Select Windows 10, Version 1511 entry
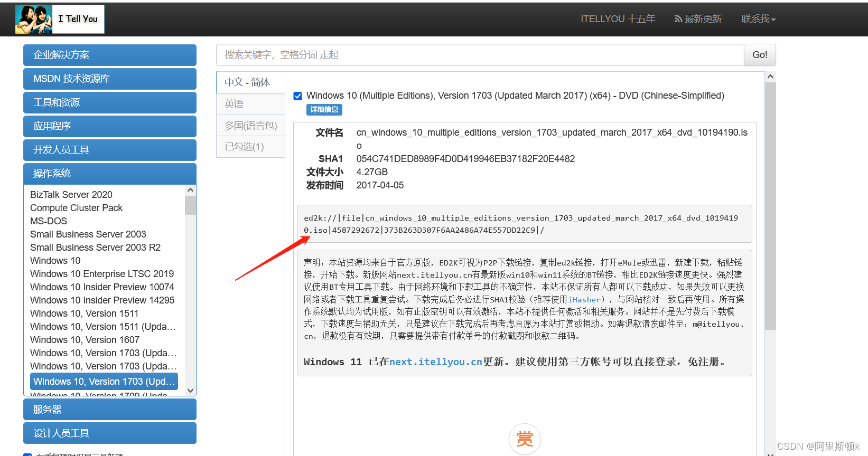The image size is (868, 456). point(84,313)
